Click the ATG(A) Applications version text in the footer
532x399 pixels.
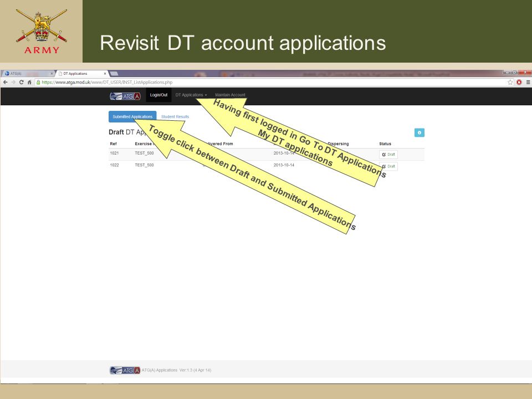(176, 370)
